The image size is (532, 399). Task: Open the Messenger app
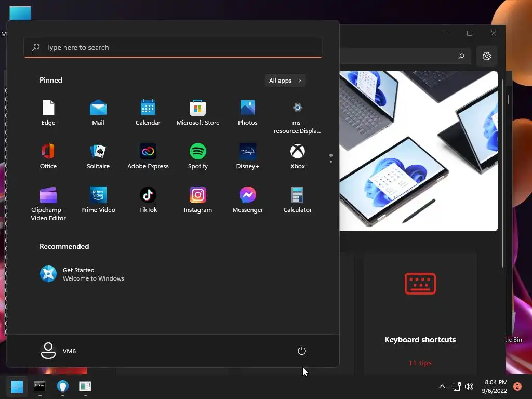(248, 200)
